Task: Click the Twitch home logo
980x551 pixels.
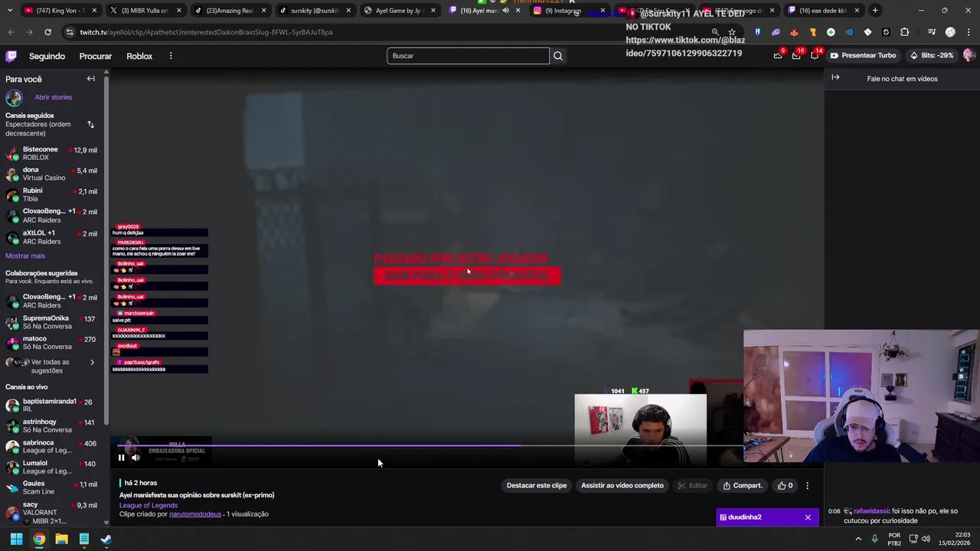Action: (x=11, y=56)
